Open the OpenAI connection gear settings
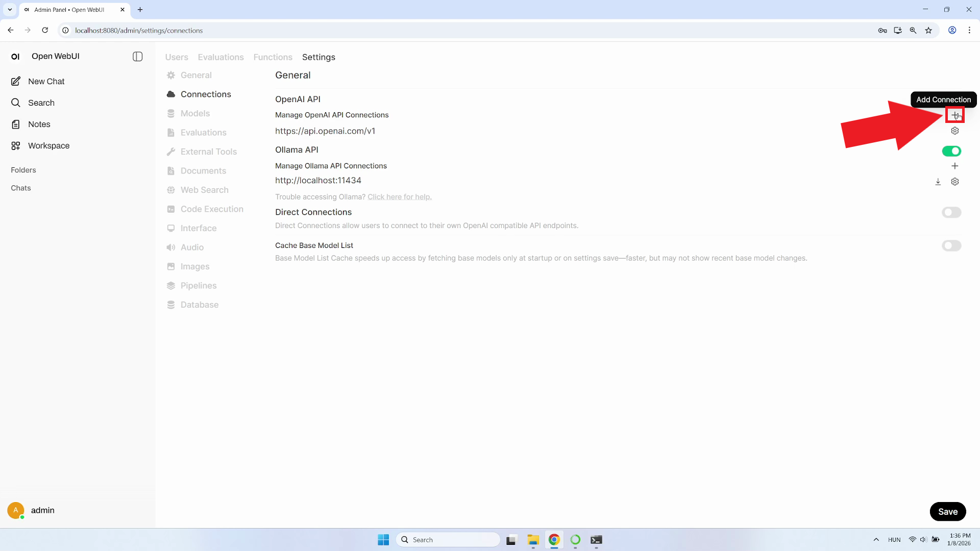This screenshot has height=551, width=980. pyautogui.click(x=954, y=131)
